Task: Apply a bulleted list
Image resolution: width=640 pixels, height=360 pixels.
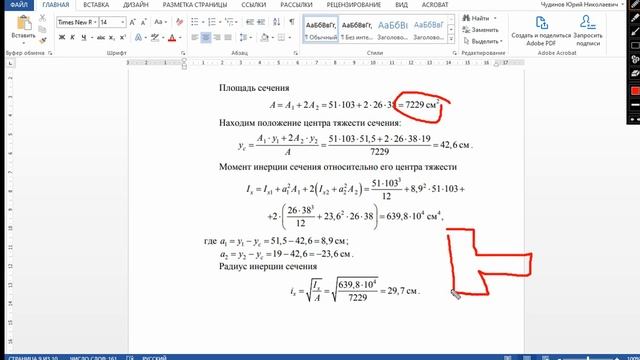Action: point(195,22)
